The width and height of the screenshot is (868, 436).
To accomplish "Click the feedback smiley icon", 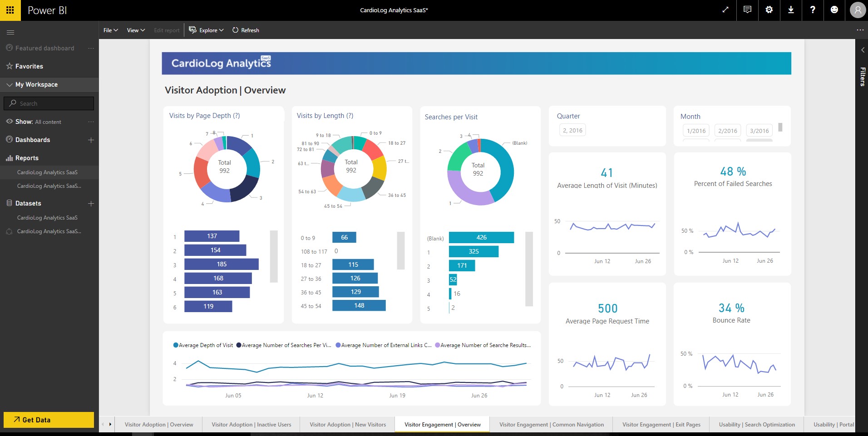I will (x=834, y=10).
